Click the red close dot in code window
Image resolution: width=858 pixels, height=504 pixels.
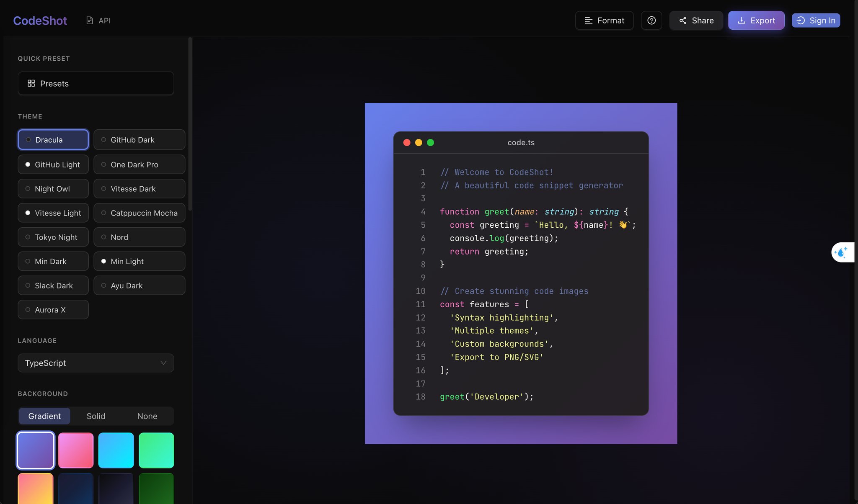pyautogui.click(x=407, y=142)
